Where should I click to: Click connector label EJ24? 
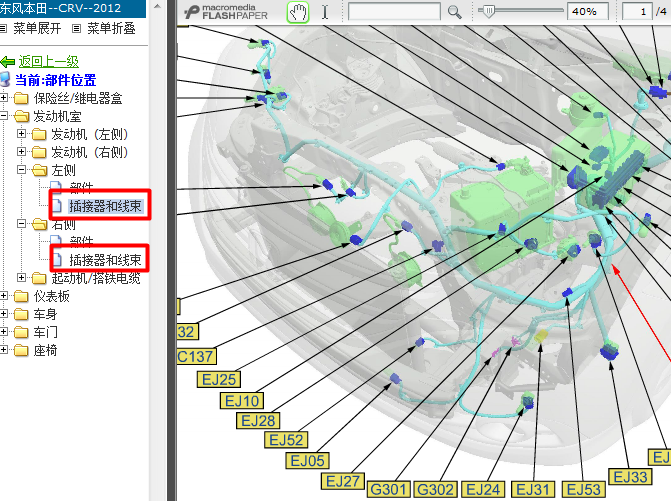point(483,489)
